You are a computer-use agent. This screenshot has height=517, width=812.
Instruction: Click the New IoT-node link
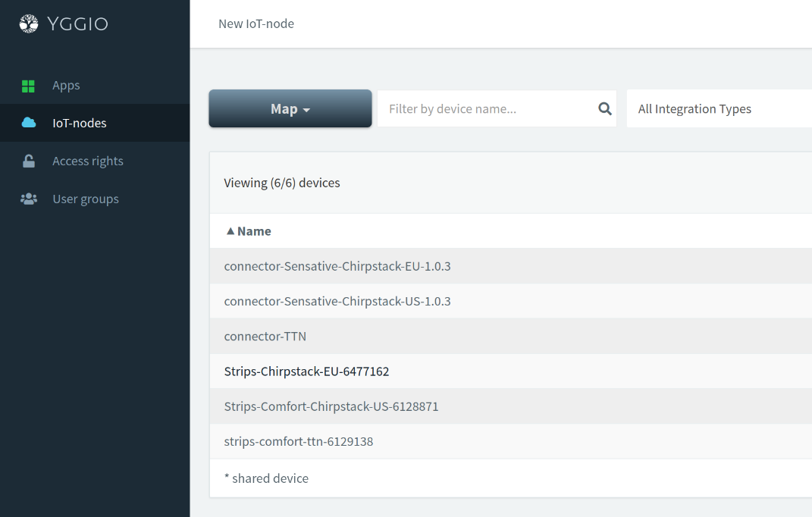[256, 23]
